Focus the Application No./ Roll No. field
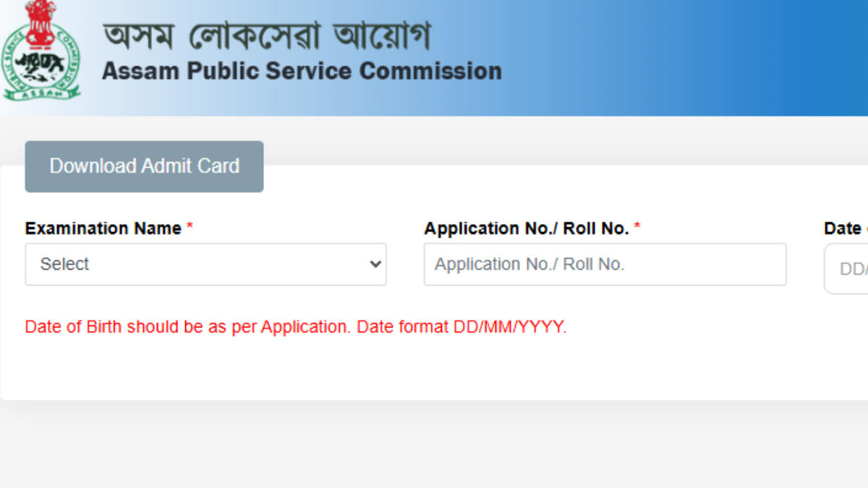 [605, 265]
